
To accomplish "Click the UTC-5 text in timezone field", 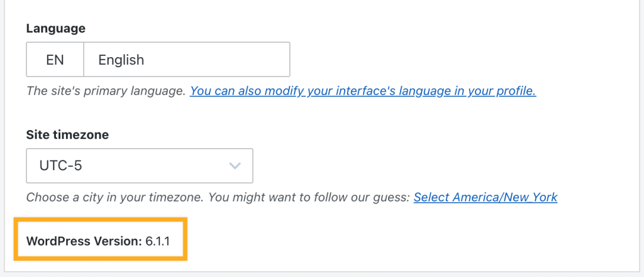I will [x=60, y=166].
